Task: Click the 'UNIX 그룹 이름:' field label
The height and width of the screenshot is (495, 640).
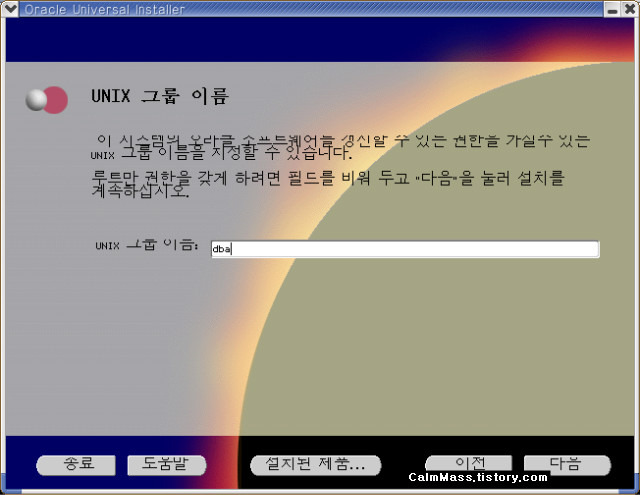Action: [x=147, y=245]
